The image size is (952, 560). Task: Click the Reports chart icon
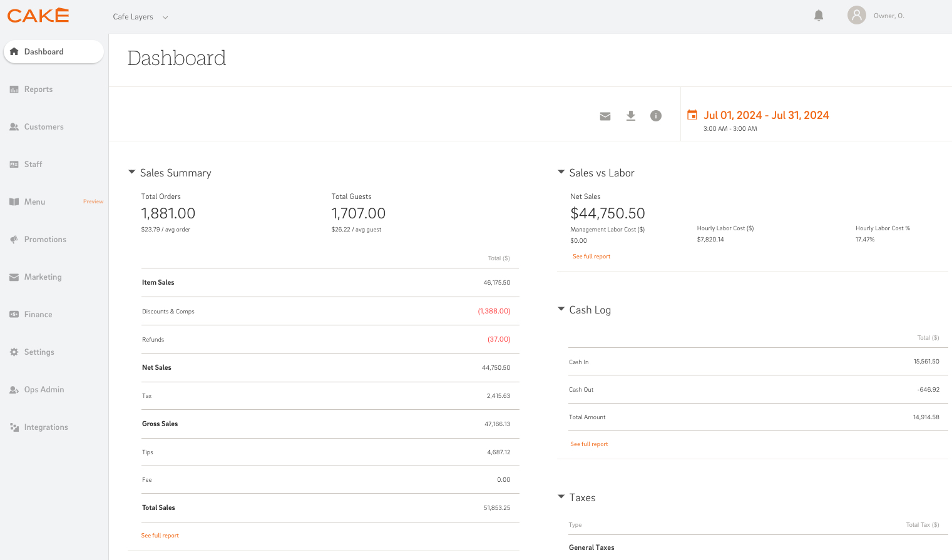pos(14,89)
